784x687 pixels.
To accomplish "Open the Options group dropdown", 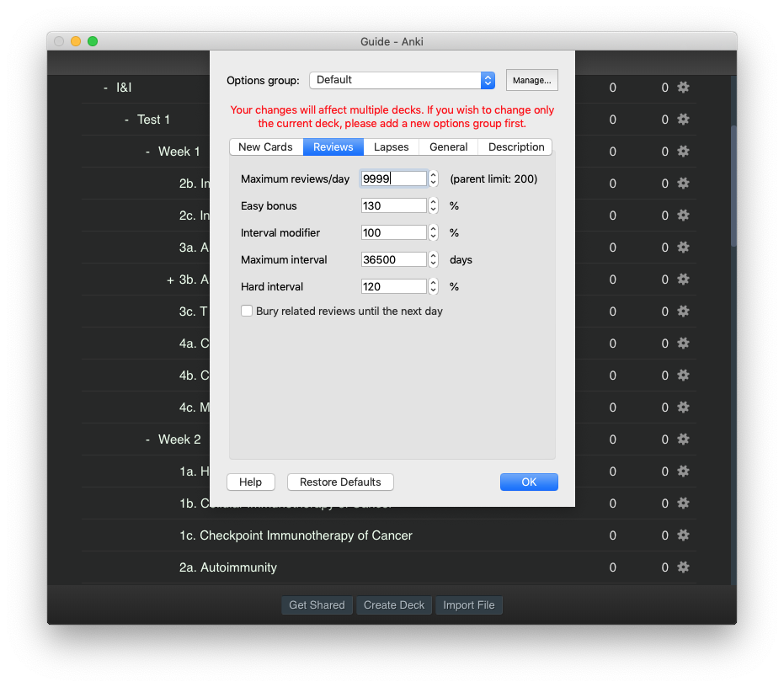I will pyautogui.click(x=402, y=80).
